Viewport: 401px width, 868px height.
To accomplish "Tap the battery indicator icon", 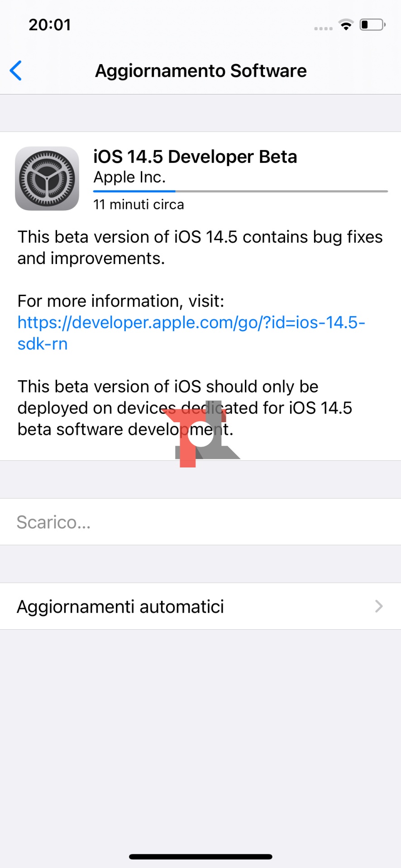I will [x=372, y=25].
